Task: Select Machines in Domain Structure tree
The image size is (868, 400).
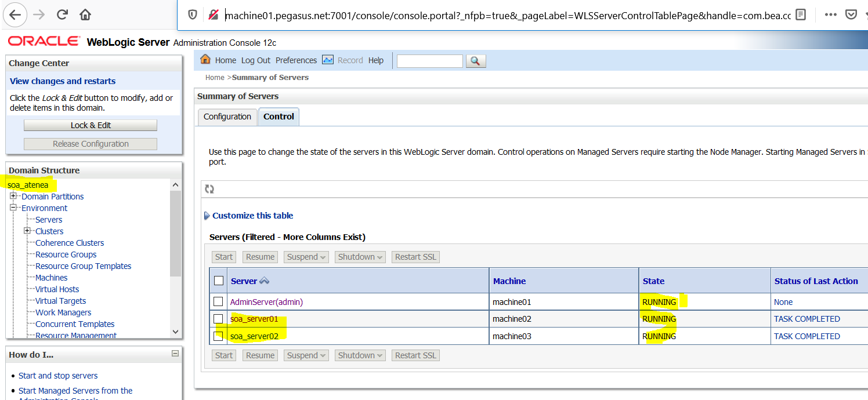Action: (x=51, y=278)
